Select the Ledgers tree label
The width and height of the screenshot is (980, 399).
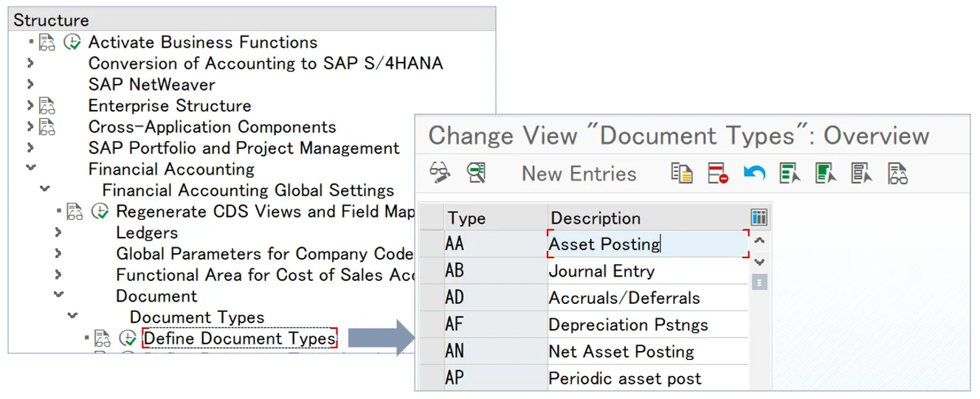(147, 232)
